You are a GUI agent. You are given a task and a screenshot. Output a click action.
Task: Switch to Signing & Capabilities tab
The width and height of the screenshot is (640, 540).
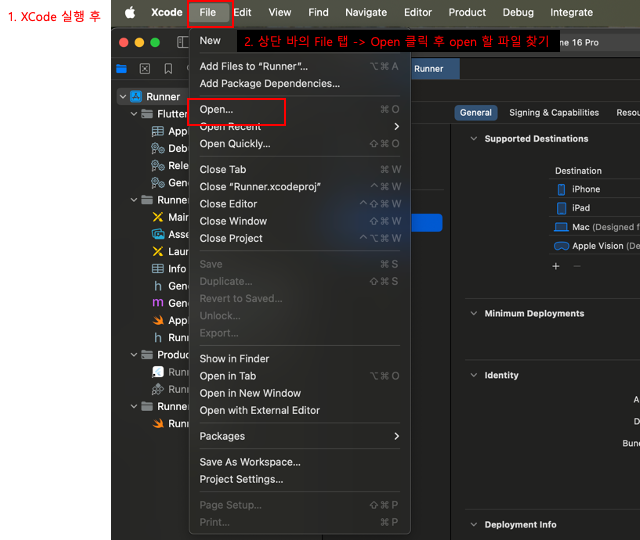click(x=554, y=113)
